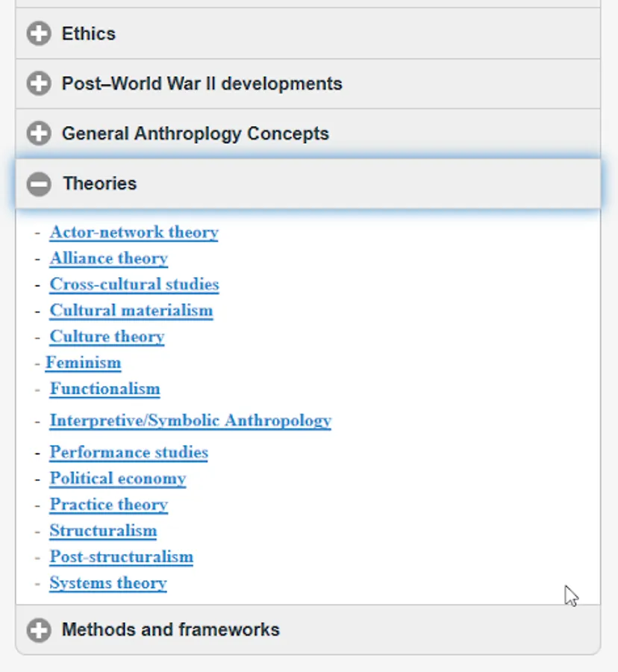Click the plus icon beside Ethics
The image size is (618, 672).
[39, 34]
